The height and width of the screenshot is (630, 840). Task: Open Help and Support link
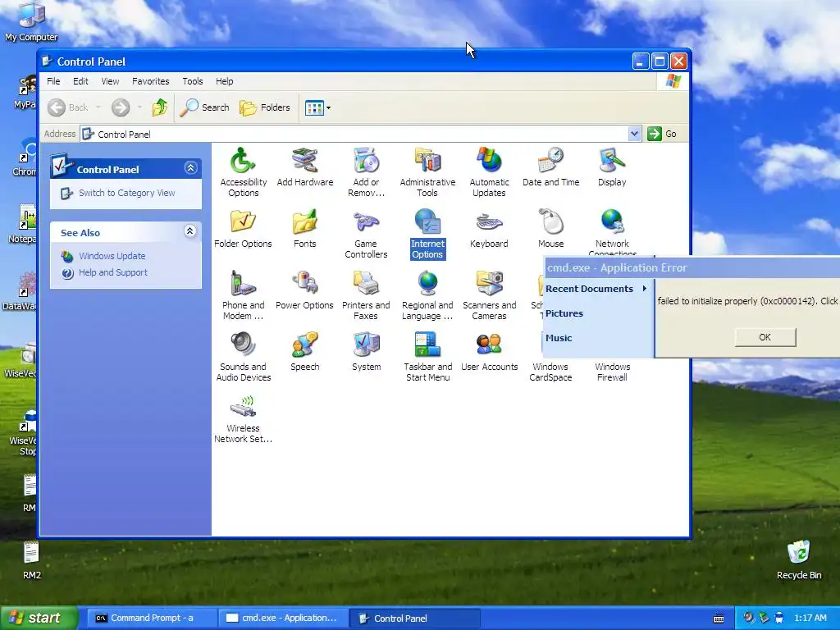coord(113,272)
